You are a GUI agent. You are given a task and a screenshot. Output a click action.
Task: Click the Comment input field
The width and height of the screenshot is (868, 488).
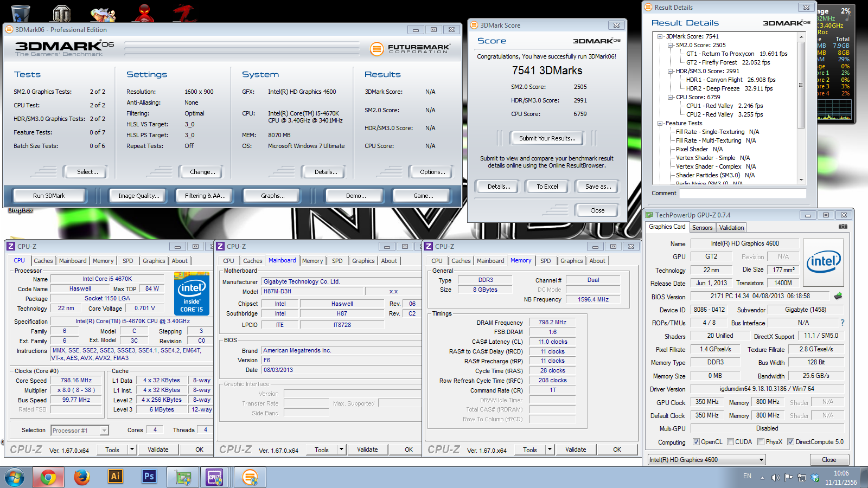(743, 193)
